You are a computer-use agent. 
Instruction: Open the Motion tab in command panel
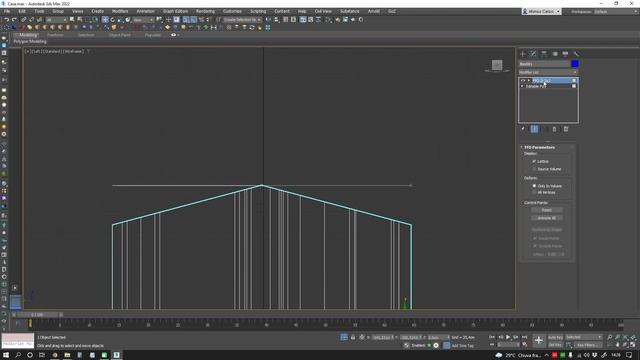555,54
